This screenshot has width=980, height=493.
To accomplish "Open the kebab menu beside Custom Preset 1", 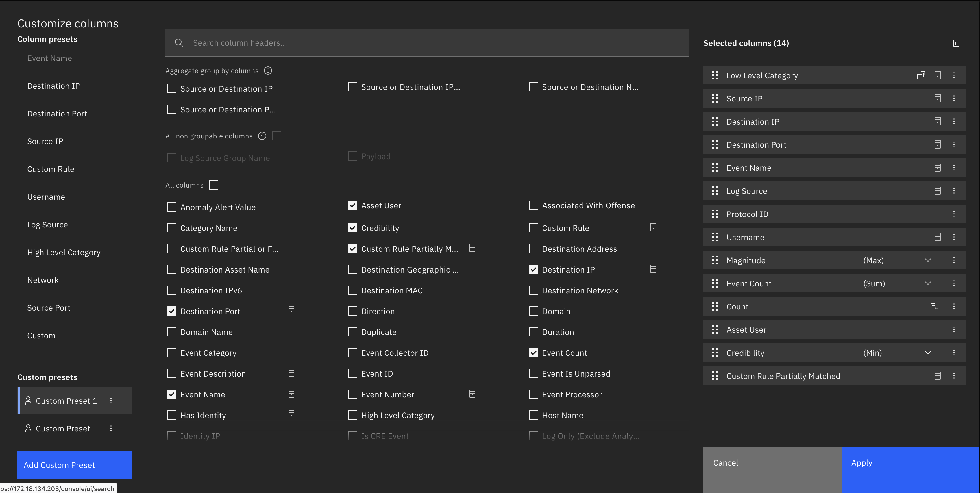I will (111, 401).
